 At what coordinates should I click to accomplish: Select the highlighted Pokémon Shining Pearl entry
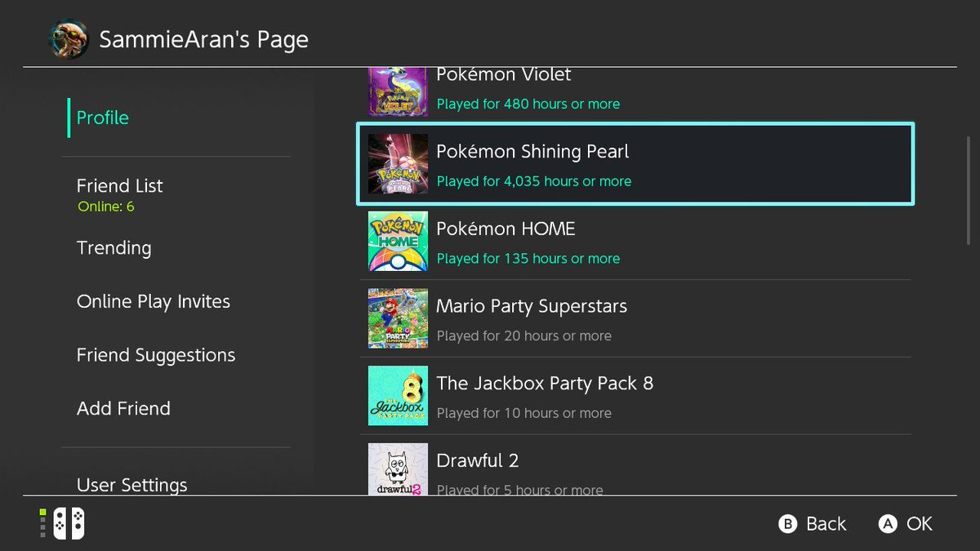click(635, 163)
